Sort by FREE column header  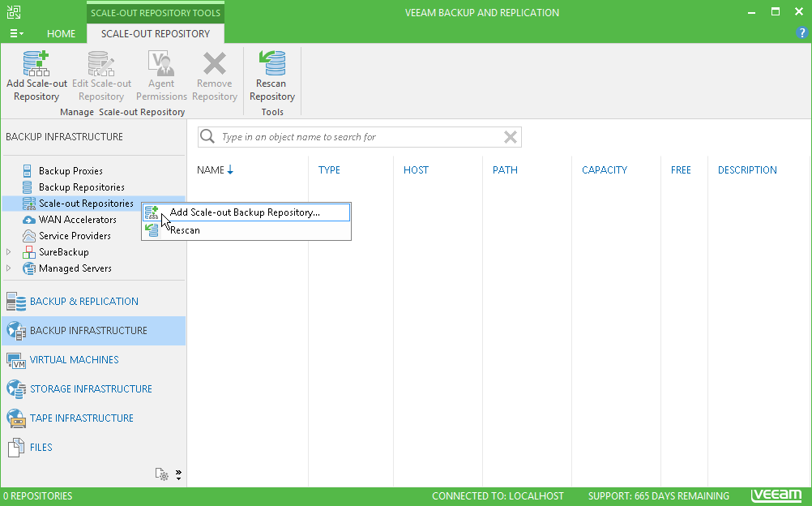pyautogui.click(x=681, y=170)
